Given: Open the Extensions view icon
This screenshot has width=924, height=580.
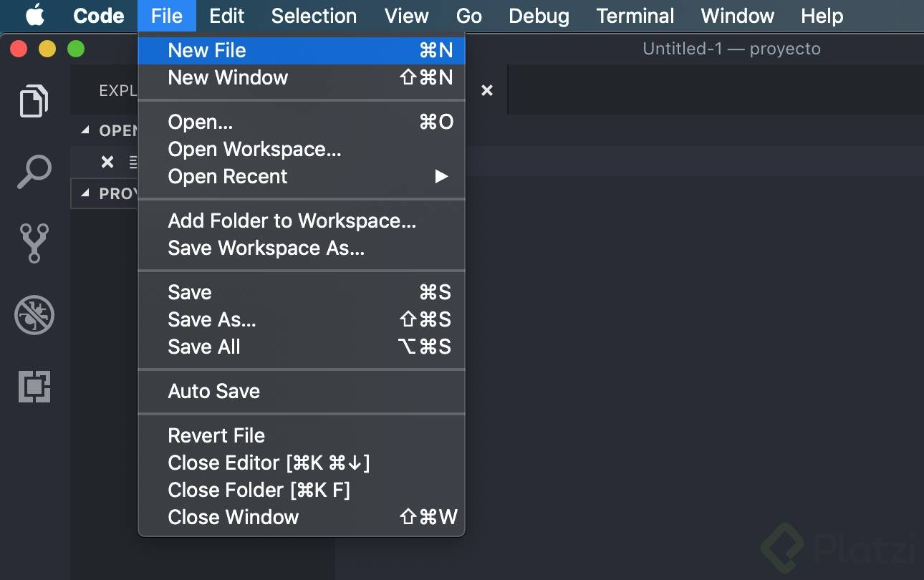Looking at the screenshot, I should (34, 387).
